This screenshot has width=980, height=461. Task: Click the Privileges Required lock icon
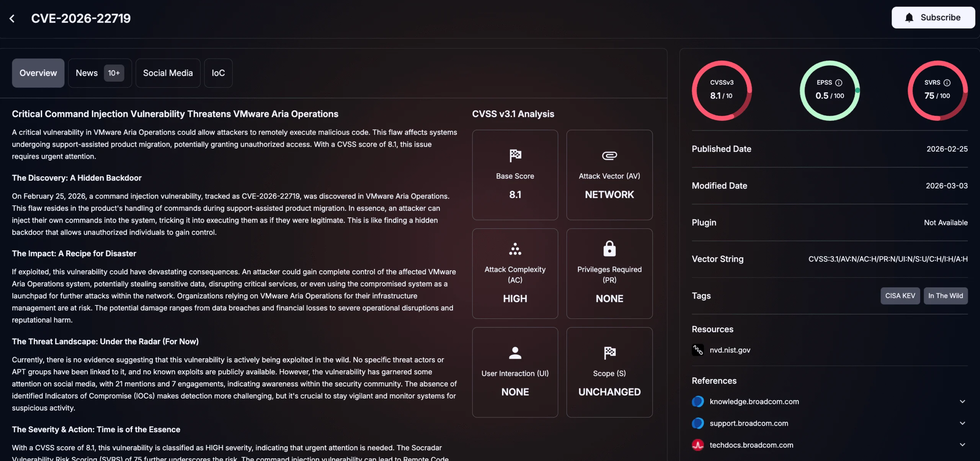coord(609,249)
